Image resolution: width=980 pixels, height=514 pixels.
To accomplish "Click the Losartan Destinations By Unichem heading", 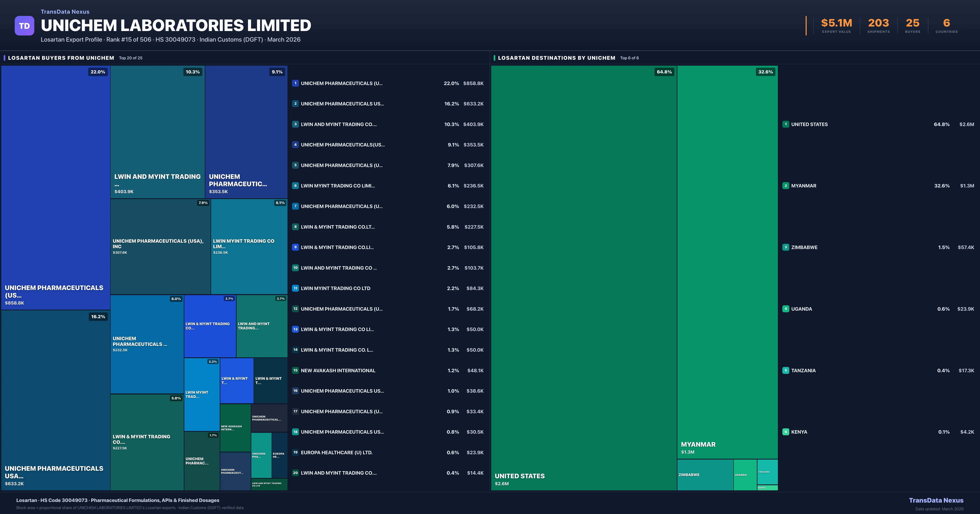I will [x=556, y=58].
